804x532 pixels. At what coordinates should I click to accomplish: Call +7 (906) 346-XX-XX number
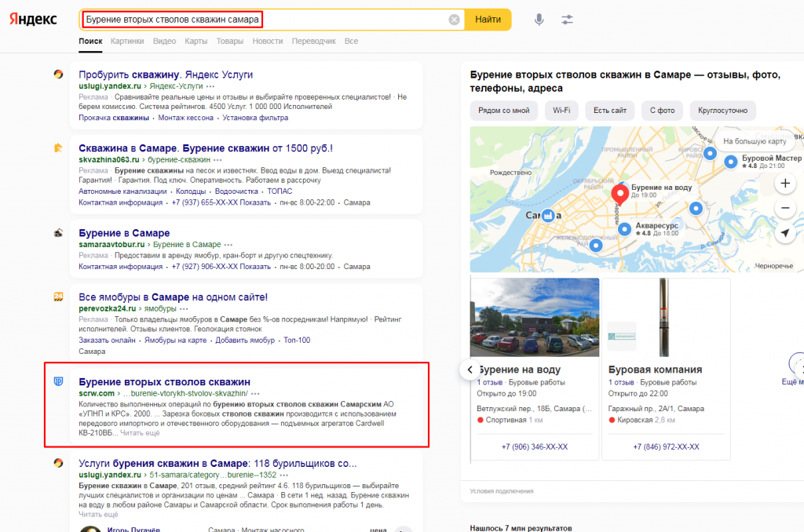(535, 447)
